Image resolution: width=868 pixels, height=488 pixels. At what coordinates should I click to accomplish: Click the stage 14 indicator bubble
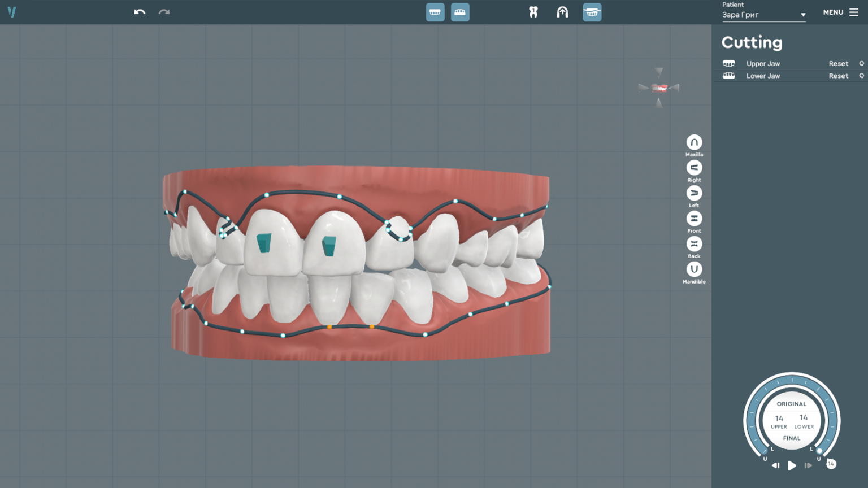831,464
